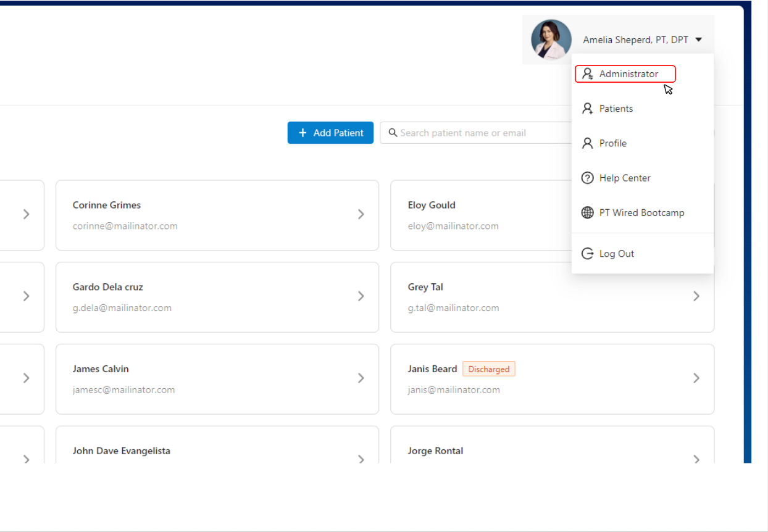Click the Log Out arrow icon
Screen dimensions: 768x532
point(588,254)
